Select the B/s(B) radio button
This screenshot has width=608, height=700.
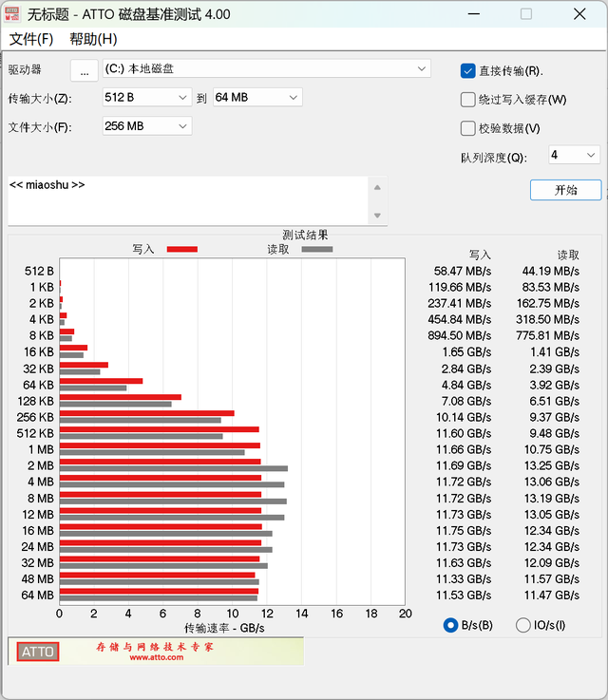[450, 625]
